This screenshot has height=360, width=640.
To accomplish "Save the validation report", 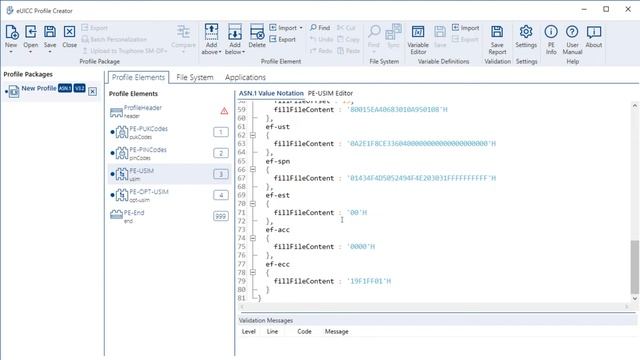I will [x=497, y=40].
